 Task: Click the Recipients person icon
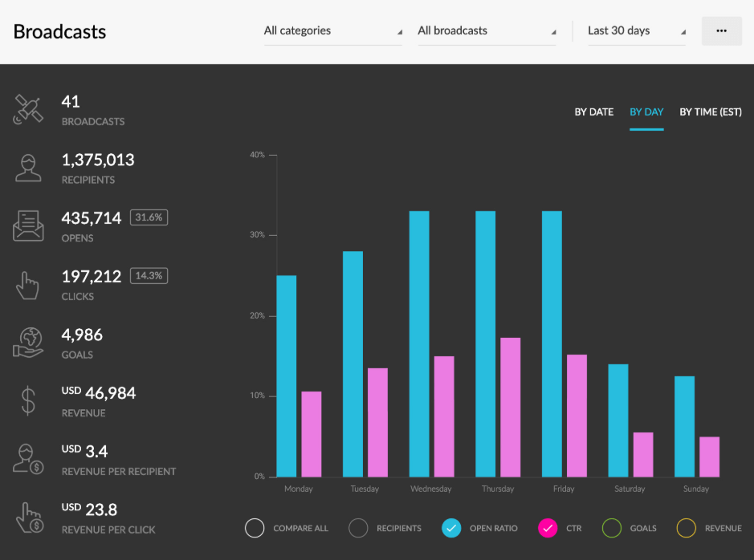(x=28, y=168)
